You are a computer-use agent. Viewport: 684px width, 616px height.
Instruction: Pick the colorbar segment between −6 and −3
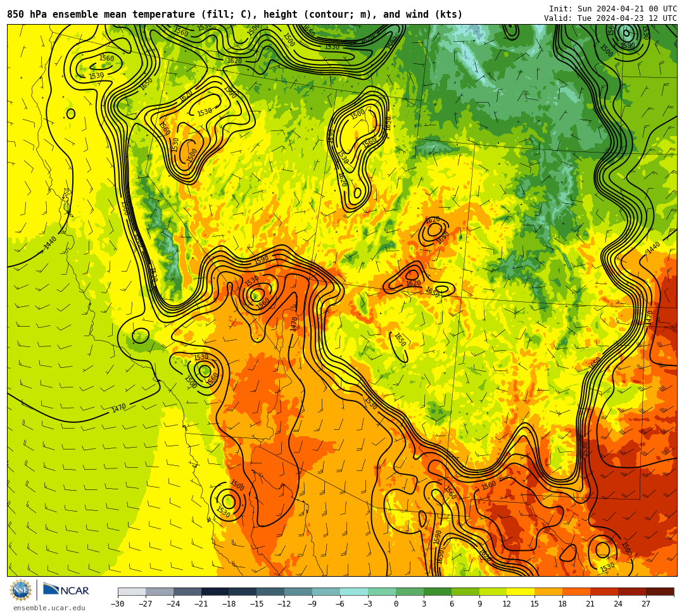354,591
